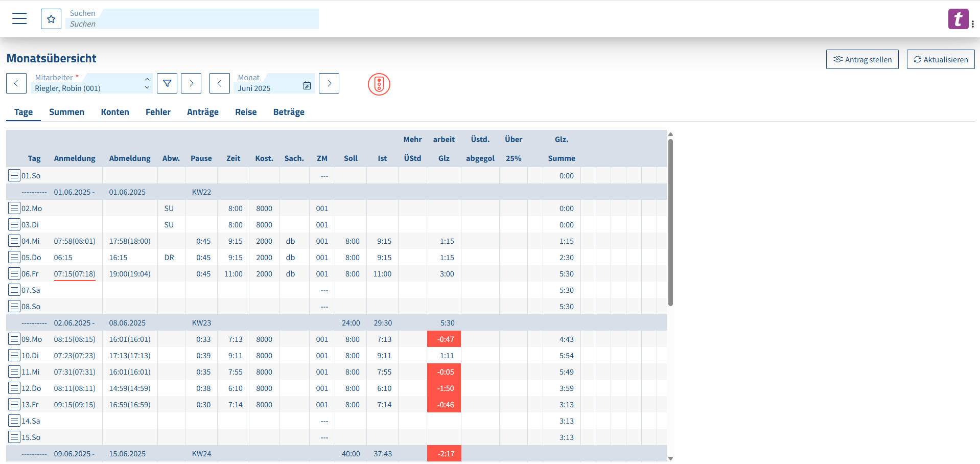Open the row menu icon for 09.Mo

(x=14, y=339)
